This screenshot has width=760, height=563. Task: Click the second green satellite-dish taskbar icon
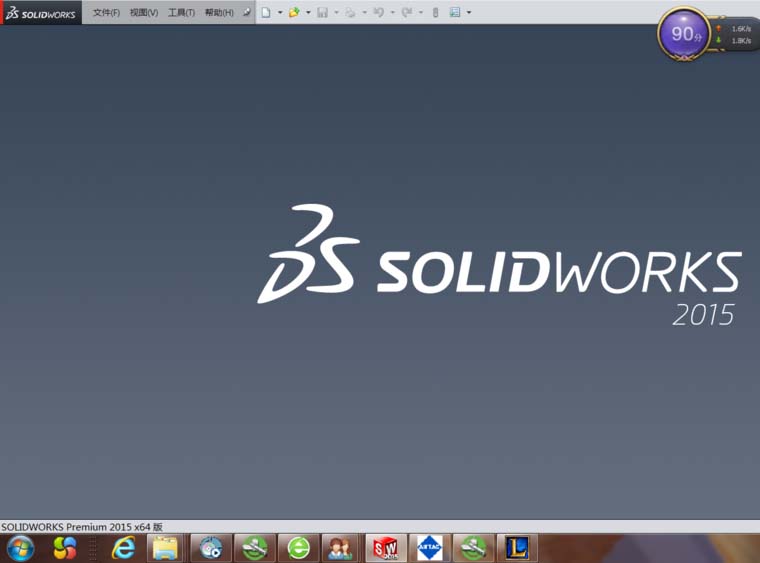[473, 548]
